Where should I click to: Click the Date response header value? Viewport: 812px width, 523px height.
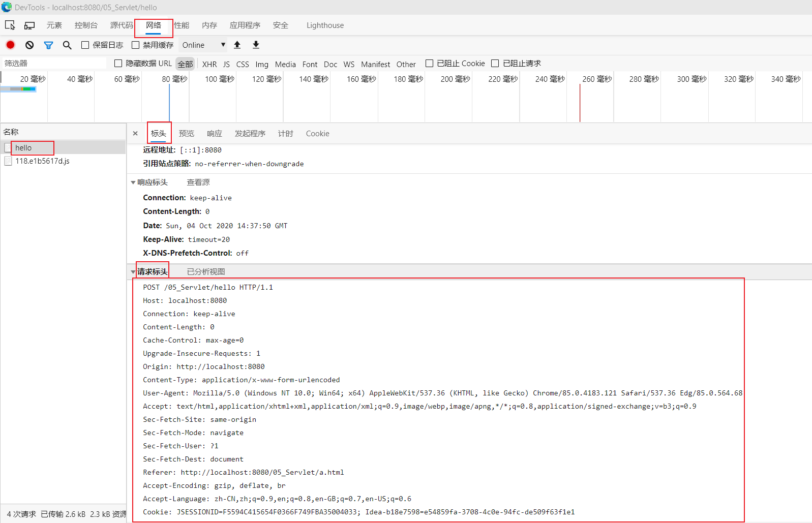point(227,226)
